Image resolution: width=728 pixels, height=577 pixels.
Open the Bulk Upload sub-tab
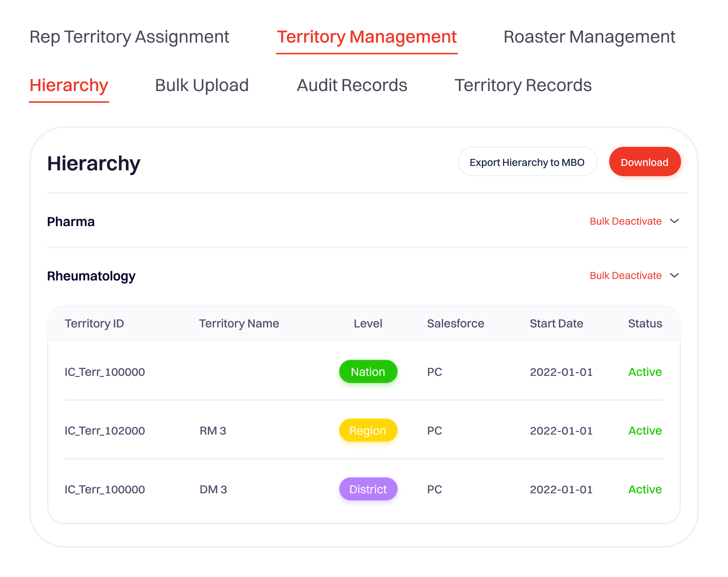tap(202, 86)
